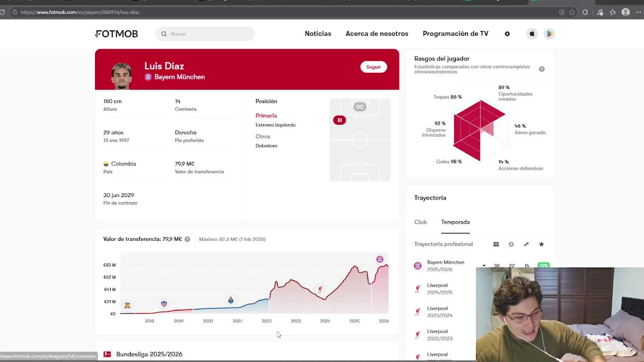Click the assists column boot icon
The image size is (644, 362).
pyautogui.click(x=526, y=244)
